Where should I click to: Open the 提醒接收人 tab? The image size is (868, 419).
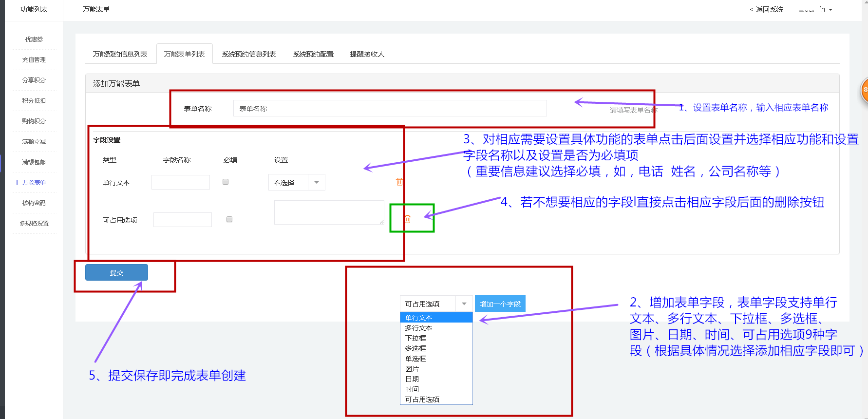click(x=367, y=54)
